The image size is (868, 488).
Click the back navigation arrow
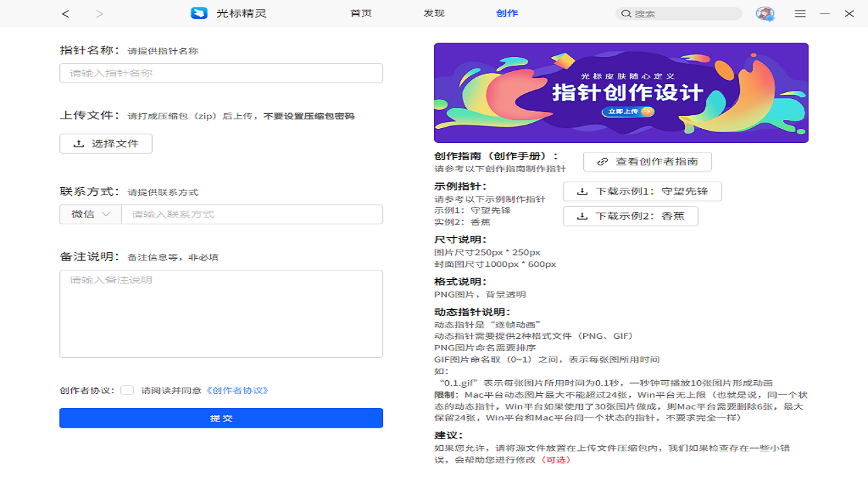[x=65, y=13]
